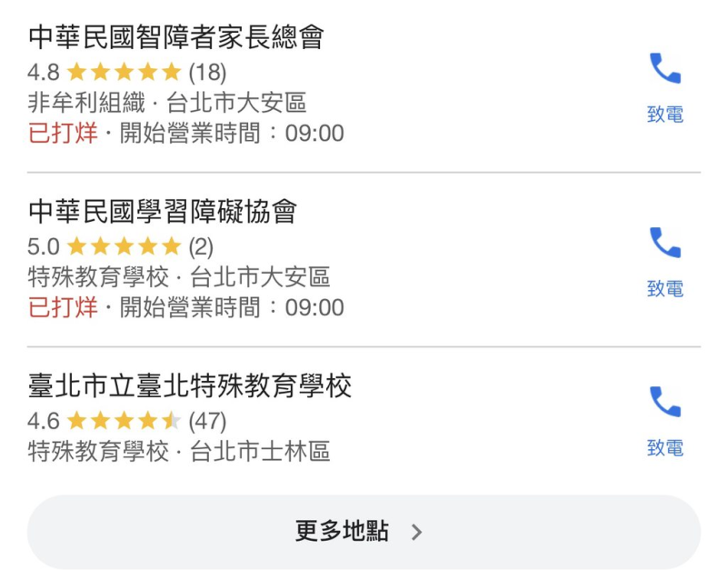Image resolution: width=728 pixels, height=570 pixels.
Task: Click 致電 label under third listing
Action: (x=664, y=448)
